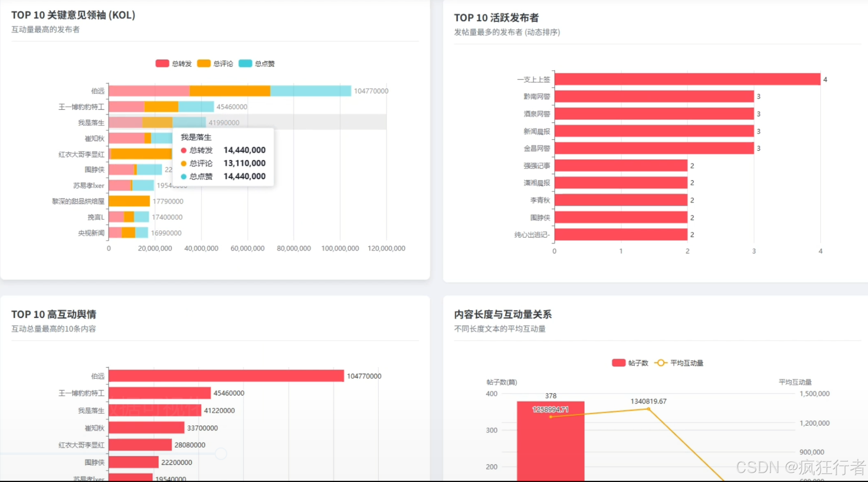Click the 红衣大哥李显红 bar showing 28080000
This screenshot has height=482, width=868.
pyautogui.click(x=140, y=445)
